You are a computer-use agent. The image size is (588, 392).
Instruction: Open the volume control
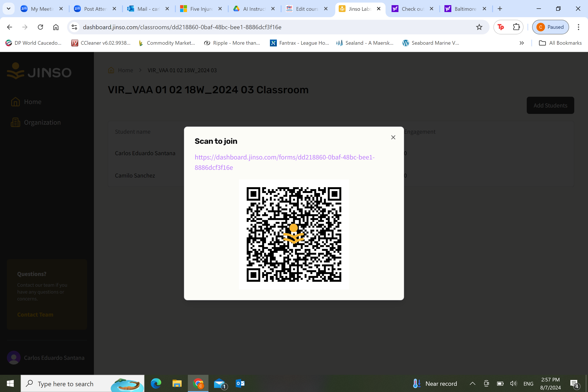pyautogui.click(x=513, y=383)
